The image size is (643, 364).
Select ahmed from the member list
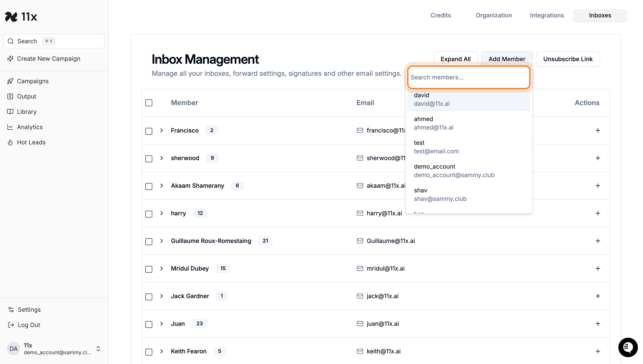[469, 123]
